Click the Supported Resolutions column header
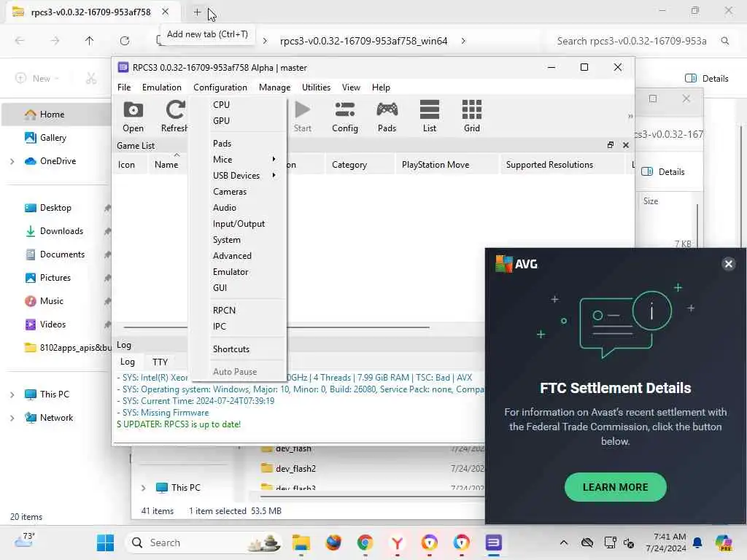Screen dimensions: 747x560 coord(549,165)
